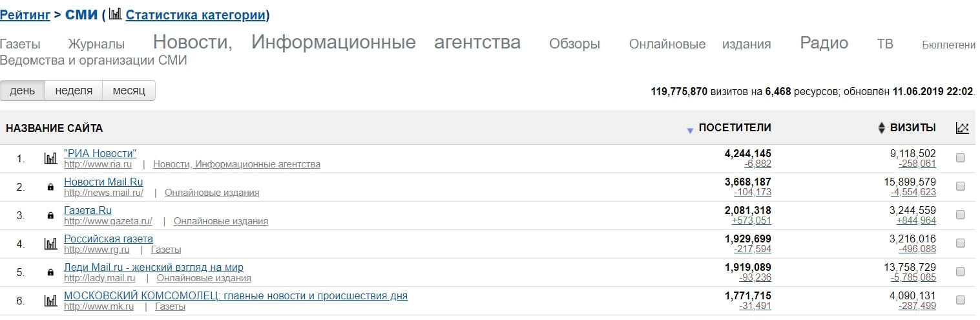980x320 pixels.
Task: Sort by Посетители using the blue arrow
Action: 690,131
